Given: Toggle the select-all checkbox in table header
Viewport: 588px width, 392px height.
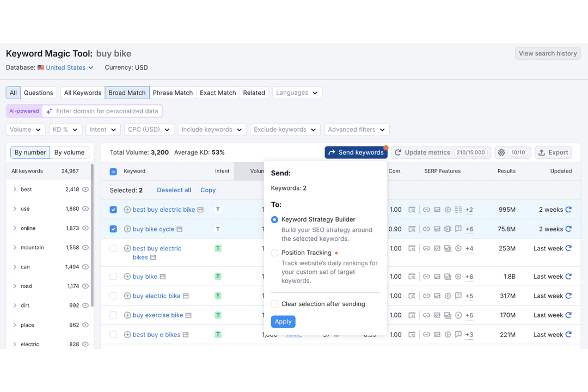Looking at the screenshot, I should tap(113, 171).
